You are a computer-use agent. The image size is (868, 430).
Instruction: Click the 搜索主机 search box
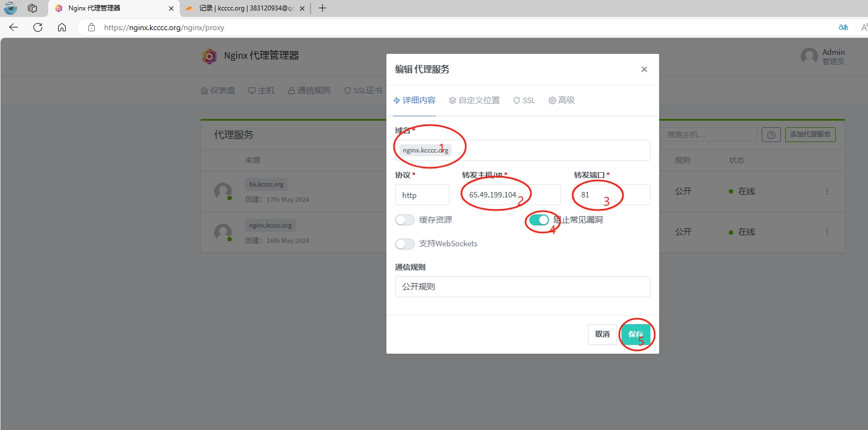(708, 135)
